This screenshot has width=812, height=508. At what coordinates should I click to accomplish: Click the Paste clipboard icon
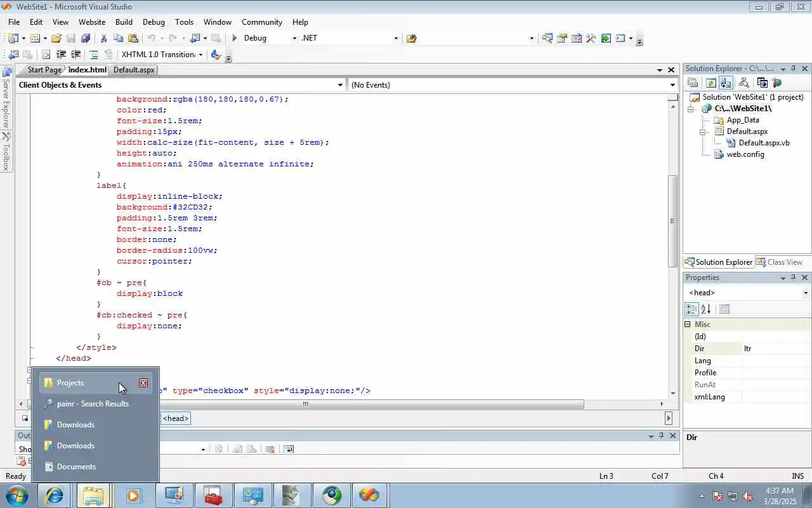tap(133, 38)
